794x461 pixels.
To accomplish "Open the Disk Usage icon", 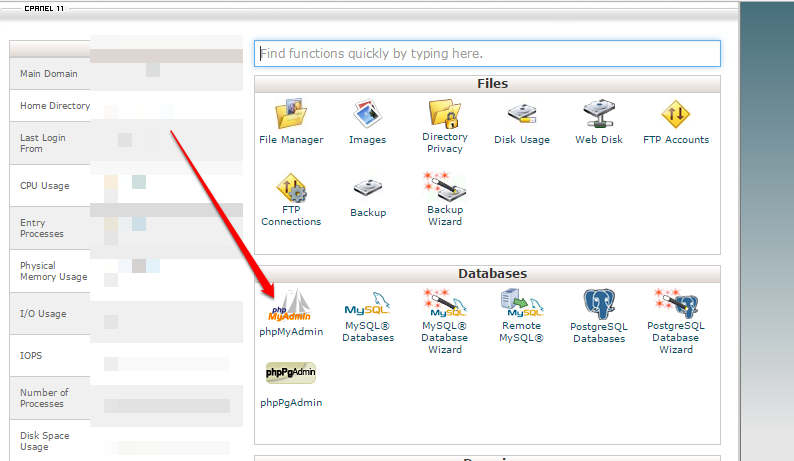I will click(522, 113).
